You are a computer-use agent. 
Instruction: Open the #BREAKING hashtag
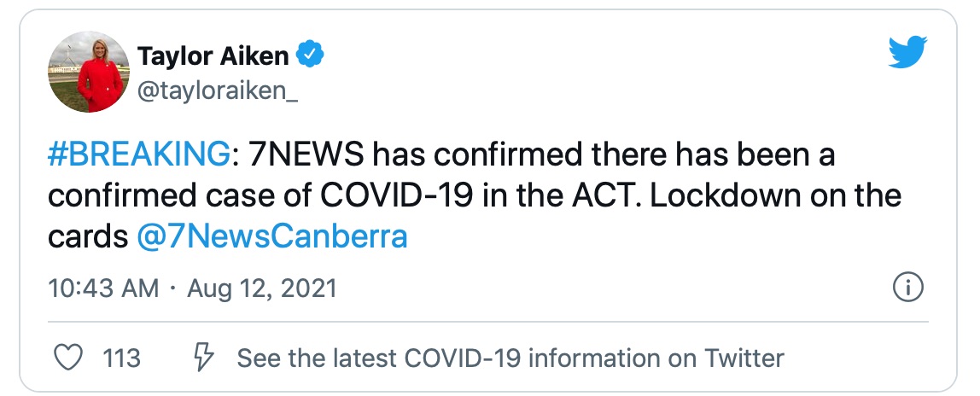click(139, 156)
